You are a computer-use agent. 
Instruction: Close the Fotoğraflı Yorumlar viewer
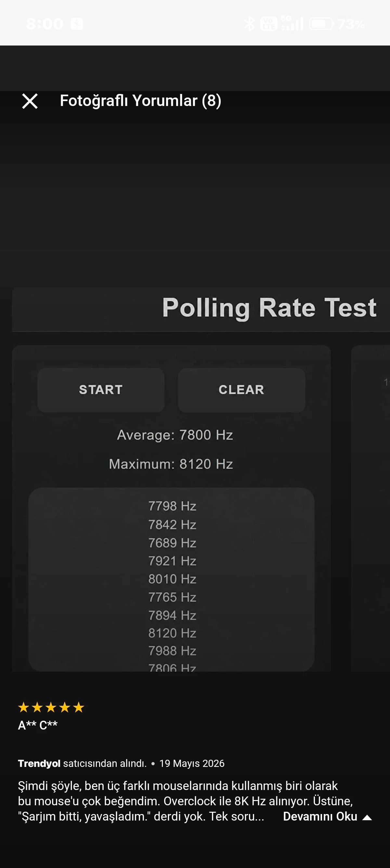(x=30, y=101)
